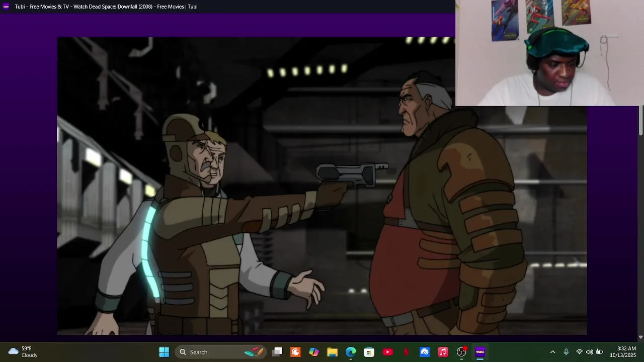
Task: Click the Dead Space: Downfall video player
Action: pyautogui.click(x=322, y=186)
